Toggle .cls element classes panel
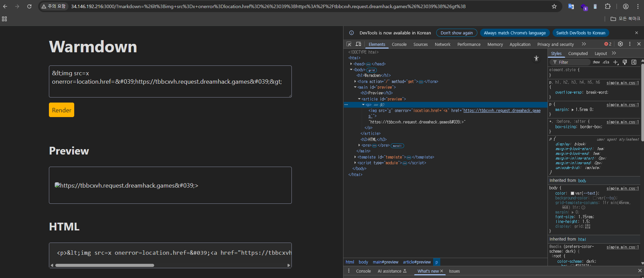The width and height of the screenshot is (644, 278). (x=606, y=62)
